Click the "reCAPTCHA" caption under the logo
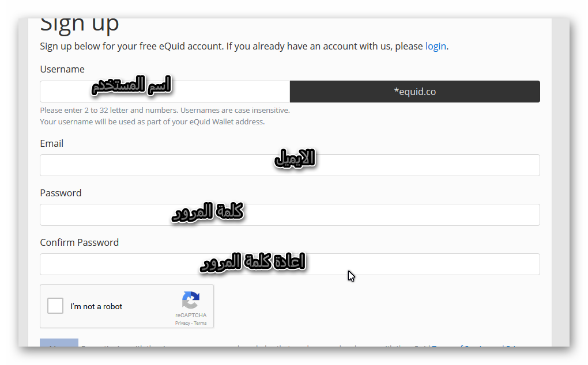Screen dimensions: 588x365 (191, 315)
